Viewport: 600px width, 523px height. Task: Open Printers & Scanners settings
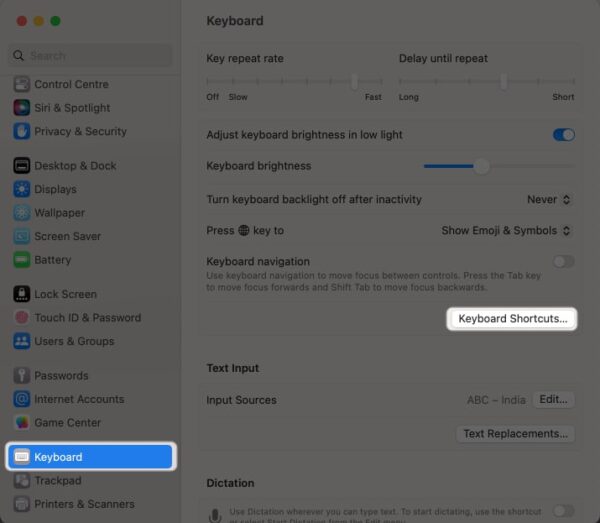click(83, 504)
